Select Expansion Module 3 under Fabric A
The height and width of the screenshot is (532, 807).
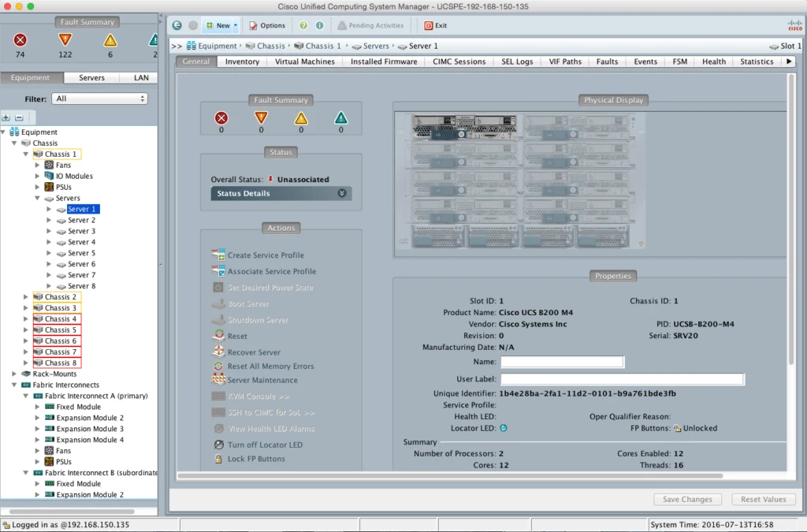point(90,429)
